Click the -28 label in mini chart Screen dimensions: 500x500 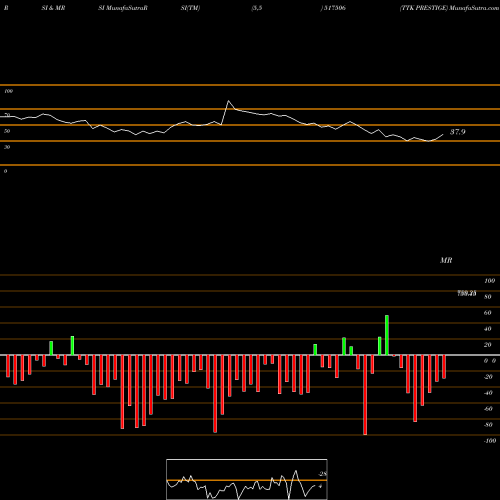(x=322, y=474)
